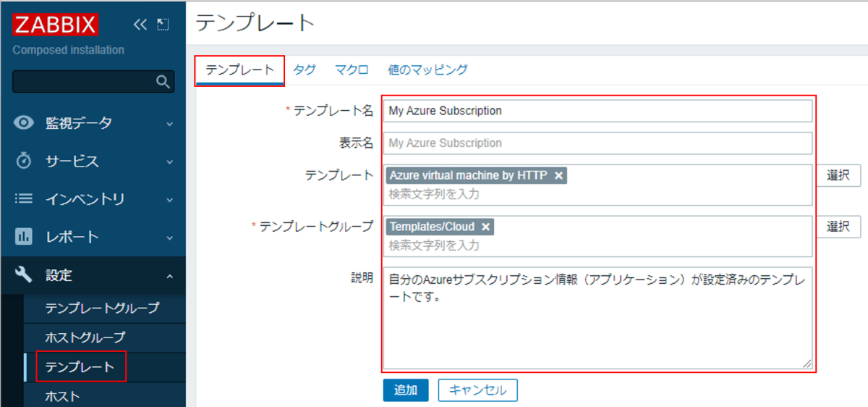Image resolution: width=868 pixels, height=407 pixels.
Task: Open テンプレートグループ in sidebar
Action: pyautogui.click(x=102, y=308)
